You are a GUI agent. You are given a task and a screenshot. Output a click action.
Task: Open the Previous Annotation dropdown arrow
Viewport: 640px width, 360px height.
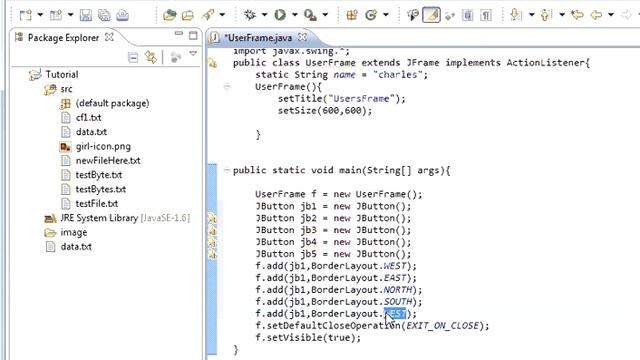point(562,15)
